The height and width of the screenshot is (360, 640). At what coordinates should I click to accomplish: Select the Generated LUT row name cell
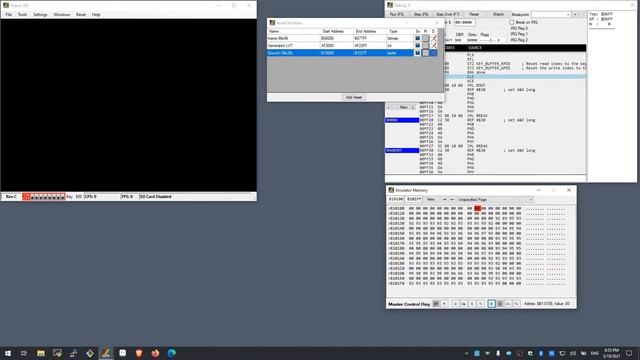[293, 46]
